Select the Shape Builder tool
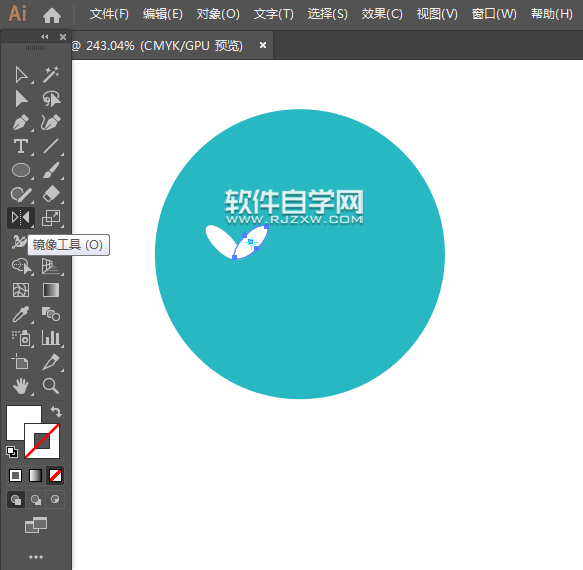 coord(21,266)
